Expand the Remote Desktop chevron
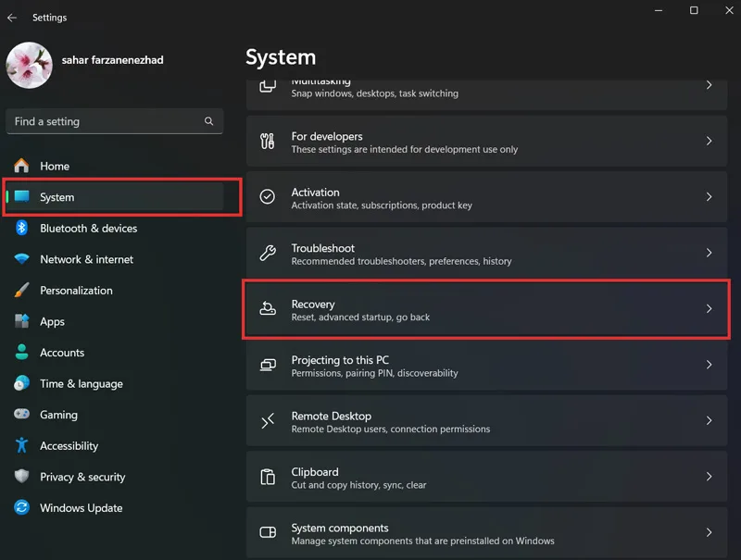Viewport: 741px width, 560px height. point(709,420)
